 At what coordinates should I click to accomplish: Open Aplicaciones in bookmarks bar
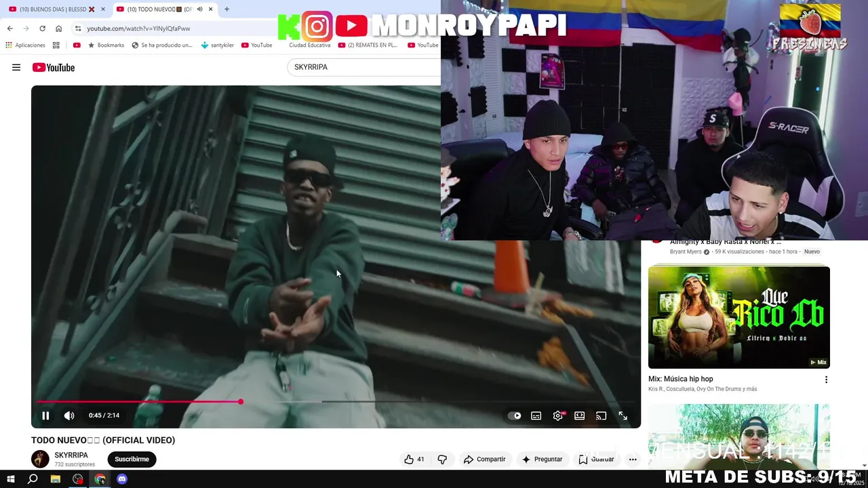click(x=25, y=45)
